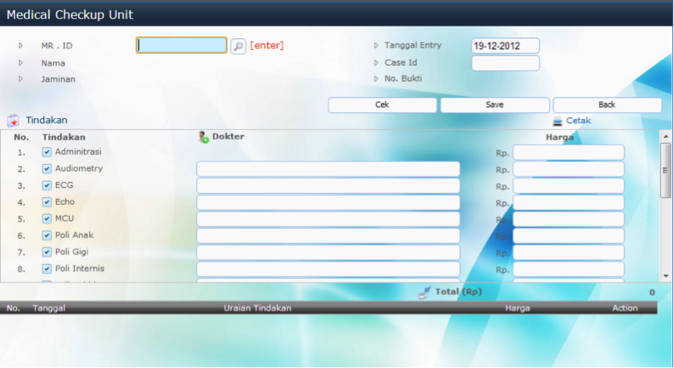Click the Dokter field for Echo row
674x368 pixels.
(x=328, y=202)
